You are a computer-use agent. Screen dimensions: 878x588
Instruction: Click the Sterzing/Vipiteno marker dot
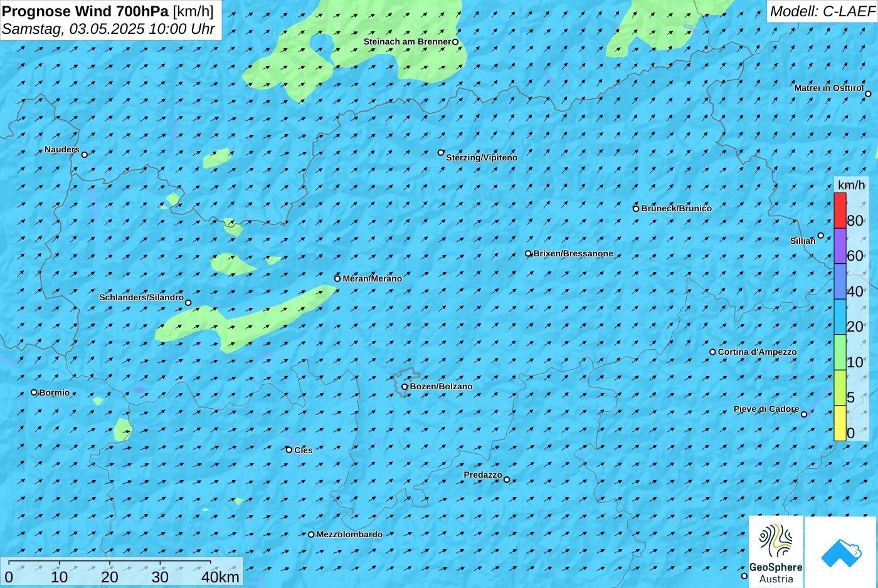[441, 152]
